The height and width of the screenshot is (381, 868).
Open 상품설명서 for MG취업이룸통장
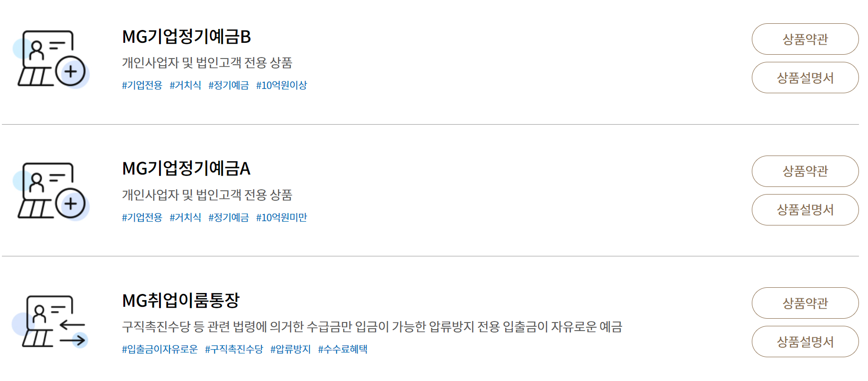point(805,342)
